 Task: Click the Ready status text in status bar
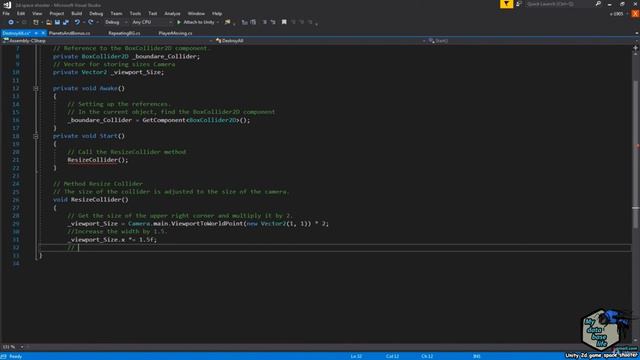(x=16, y=356)
